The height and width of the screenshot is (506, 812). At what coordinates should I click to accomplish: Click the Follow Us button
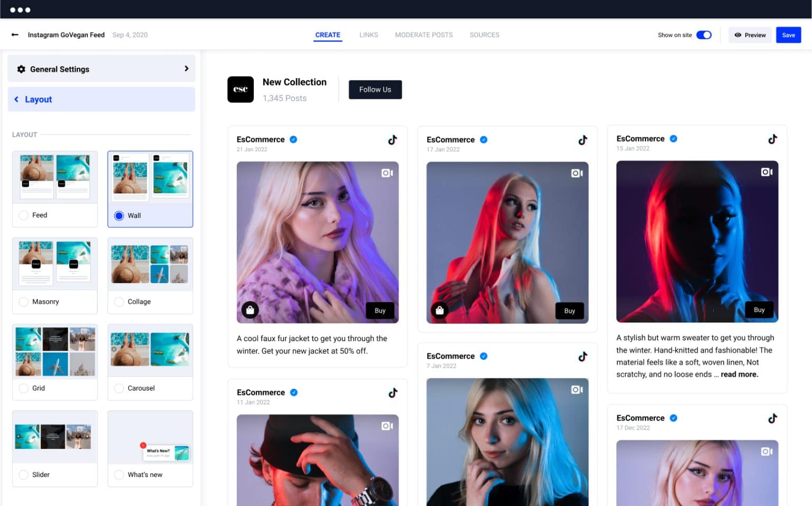pyautogui.click(x=375, y=89)
